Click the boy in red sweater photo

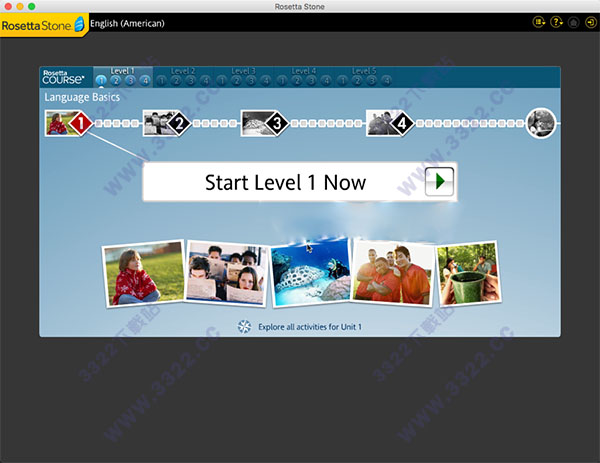pos(143,274)
